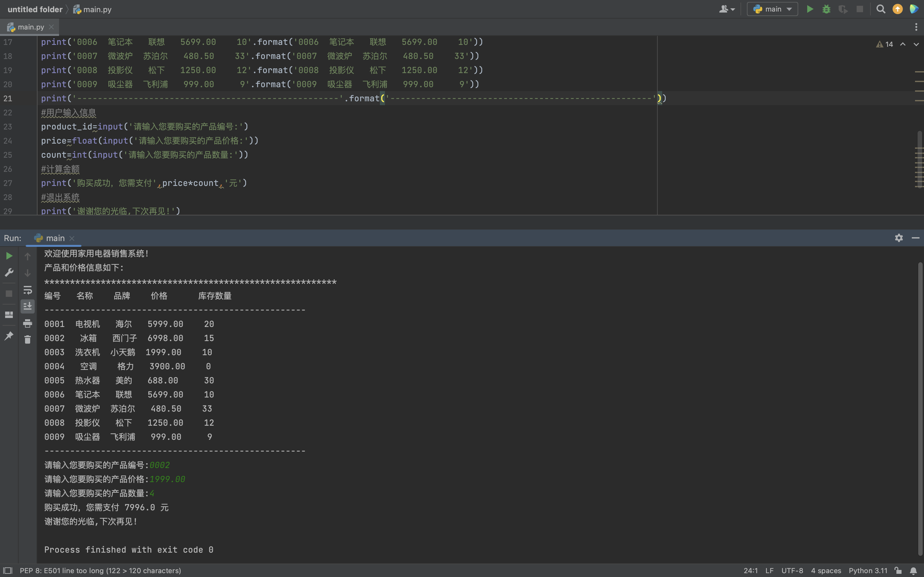924x577 pixels.
Task: Click the print output printer icon
Action: (28, 324)
